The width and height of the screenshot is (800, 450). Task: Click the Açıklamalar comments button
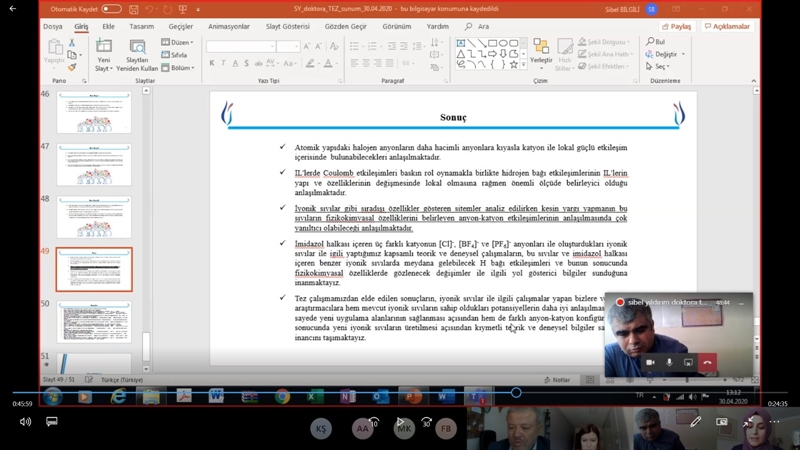(727, 27)
